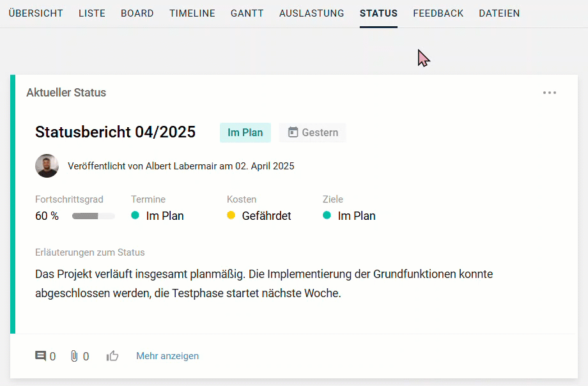Switch to the AUSLASTUNG tab
The image size is (588, 386).
311,13
